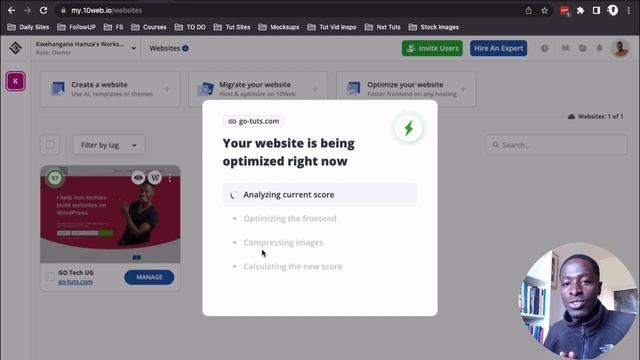Screen dimensions: 640x360
Task: Open the Daily Sites bookmark folder
Action: (x=28, y=27)
